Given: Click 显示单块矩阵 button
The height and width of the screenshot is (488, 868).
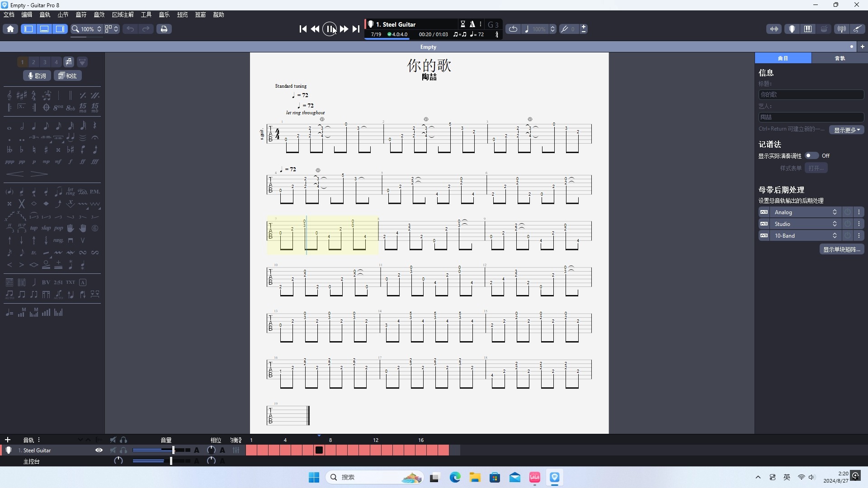Looking at the screenshot, I should click(x=842, y=249).
